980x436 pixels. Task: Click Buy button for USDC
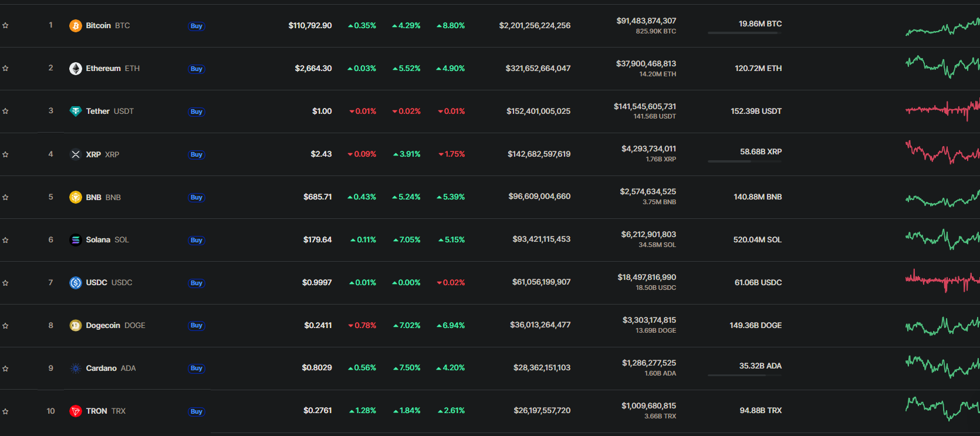coord(197,283)
